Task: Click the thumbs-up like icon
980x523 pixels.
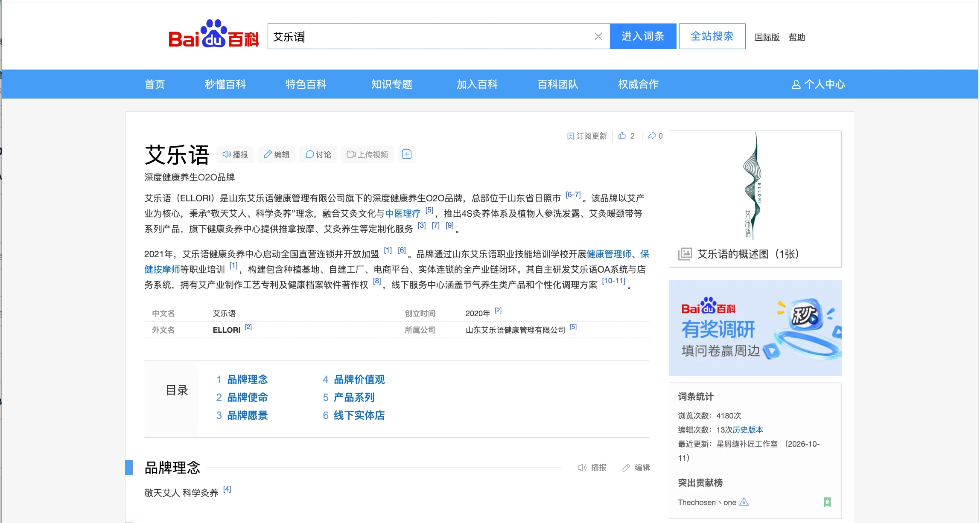Action: 622,136
